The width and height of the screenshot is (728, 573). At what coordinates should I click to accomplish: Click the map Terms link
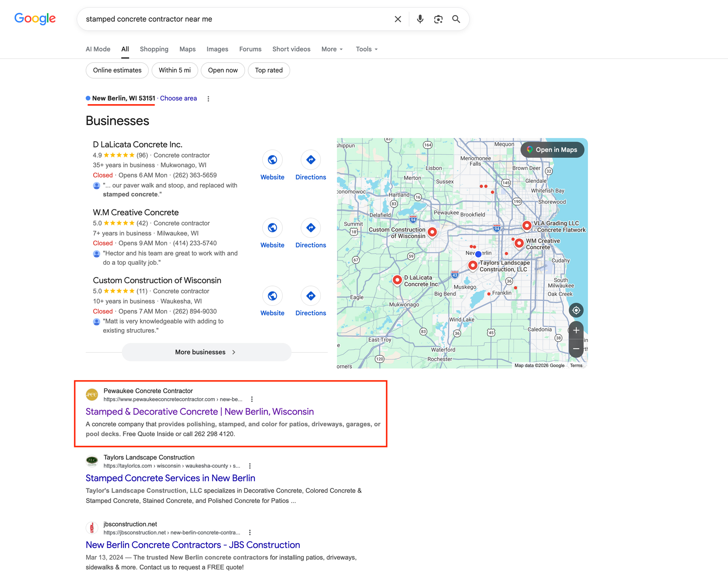(x=576, y=366)
